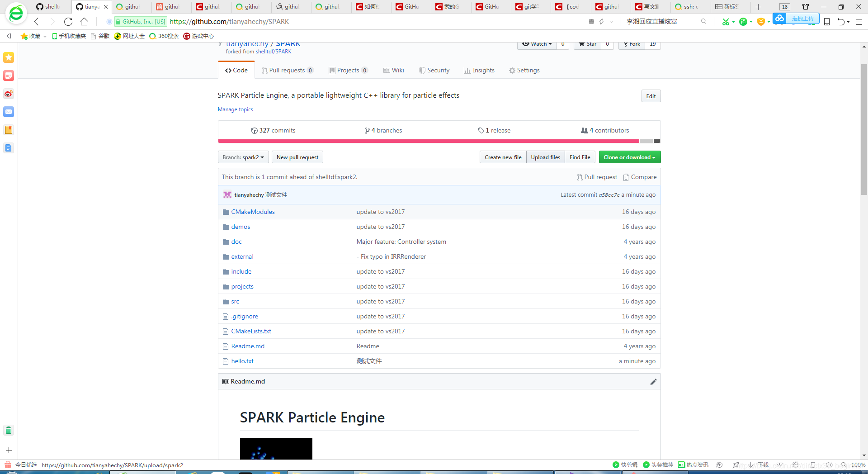The width and height of the screenshot is (868, 474).
Task: Open the Branch: spark2 dropdown
Action: pyautogui.click(x=243, y=157)
